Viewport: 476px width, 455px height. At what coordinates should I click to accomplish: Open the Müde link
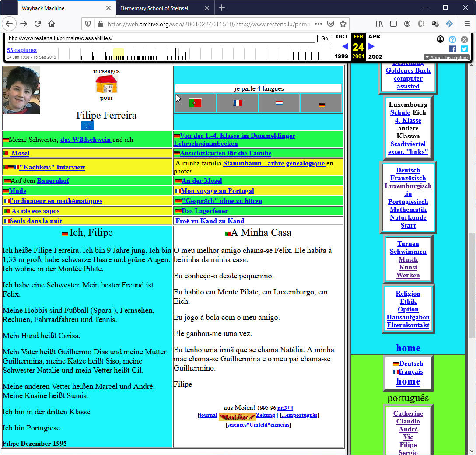tap(17, 191)
